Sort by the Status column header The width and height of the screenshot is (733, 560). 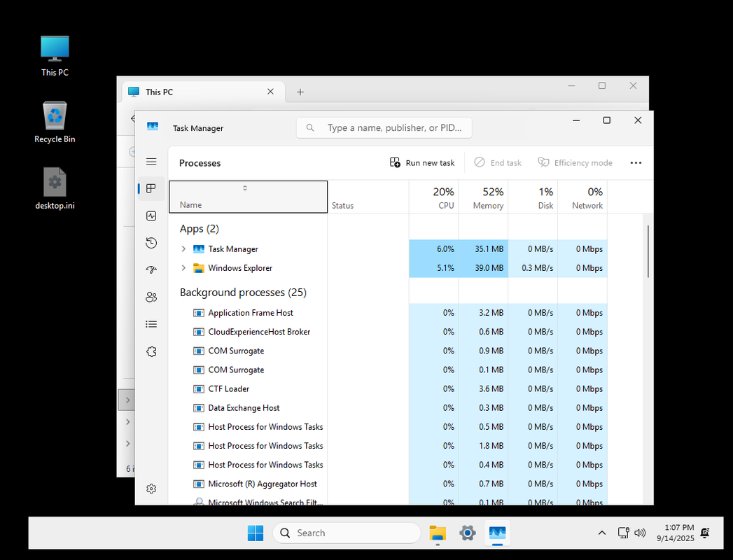368,197
